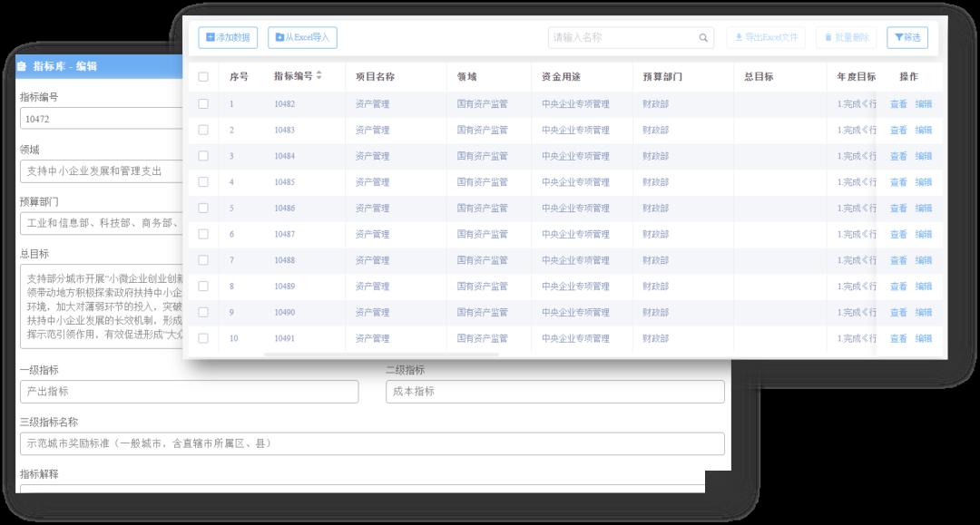Click the 财政部 cell in row 10489
Viewport: 980px width, 525px height.
pos(656,287)
